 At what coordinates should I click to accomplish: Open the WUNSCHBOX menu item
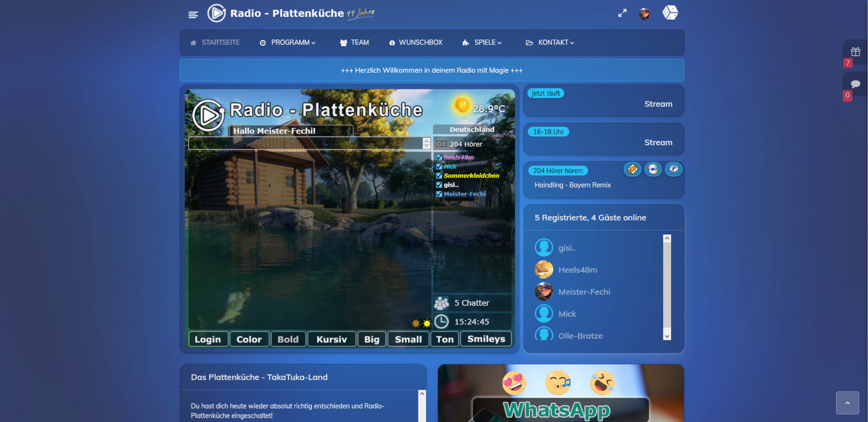(416, 43)
